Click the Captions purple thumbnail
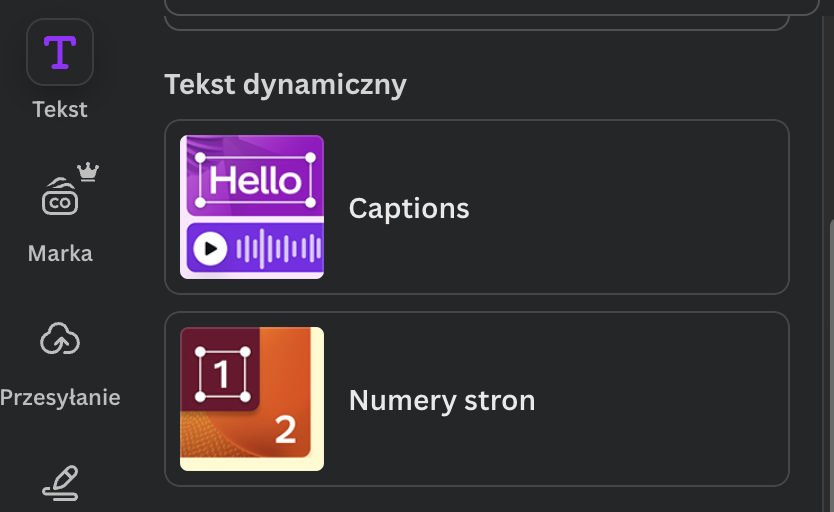The height and width of the screenshot is (512, 834). coord(252,207)
